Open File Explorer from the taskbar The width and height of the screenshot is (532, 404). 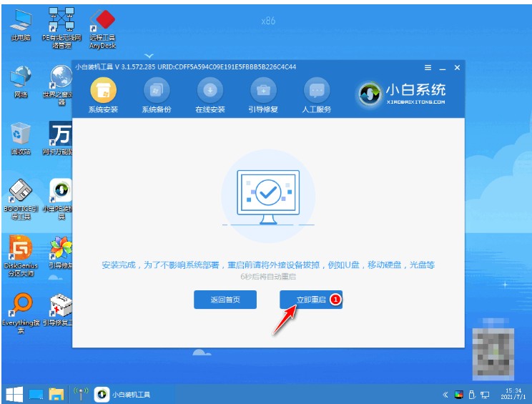[56, 394]
